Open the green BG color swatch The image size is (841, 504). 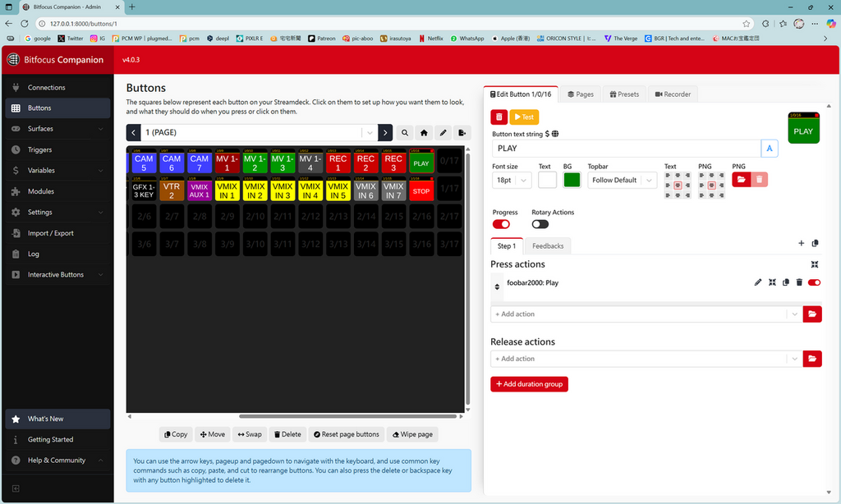[x=572, y=180]
